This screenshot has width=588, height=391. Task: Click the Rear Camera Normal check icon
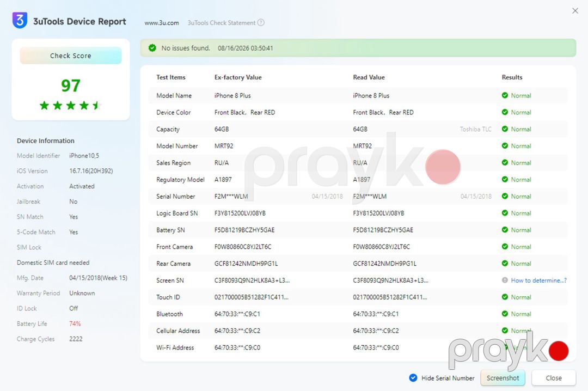(505, 264)
